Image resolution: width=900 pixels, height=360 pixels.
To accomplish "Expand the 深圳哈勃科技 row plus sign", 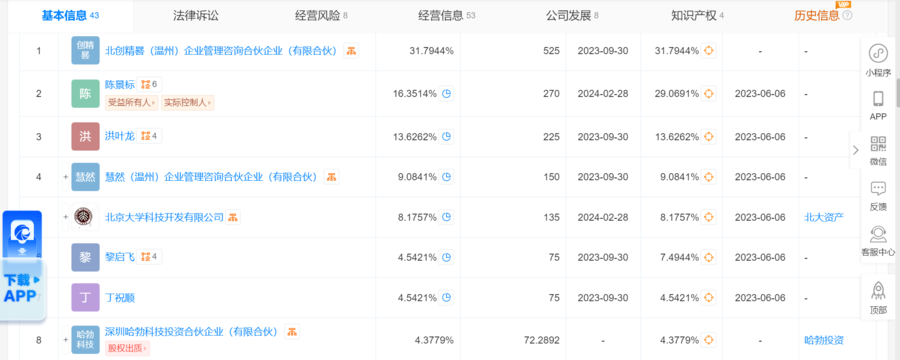I will pos(65,340).
